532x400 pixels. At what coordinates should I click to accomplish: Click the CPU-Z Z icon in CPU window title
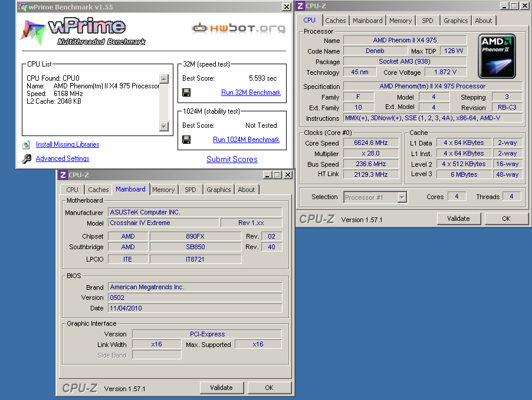tap(300, 6)
